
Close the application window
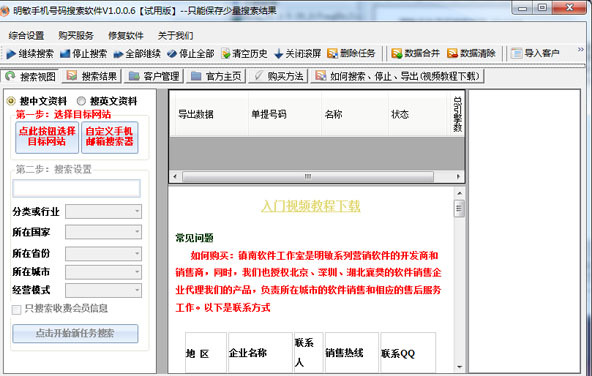pyautogui.click(x=570, y=8)
